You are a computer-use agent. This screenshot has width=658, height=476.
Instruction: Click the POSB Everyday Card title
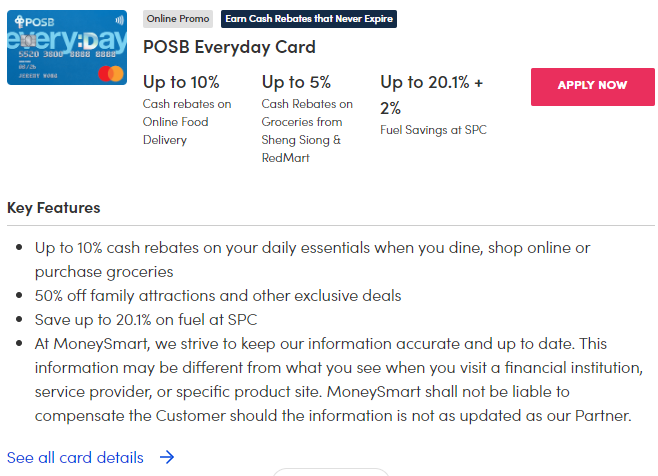pos(229,47)
